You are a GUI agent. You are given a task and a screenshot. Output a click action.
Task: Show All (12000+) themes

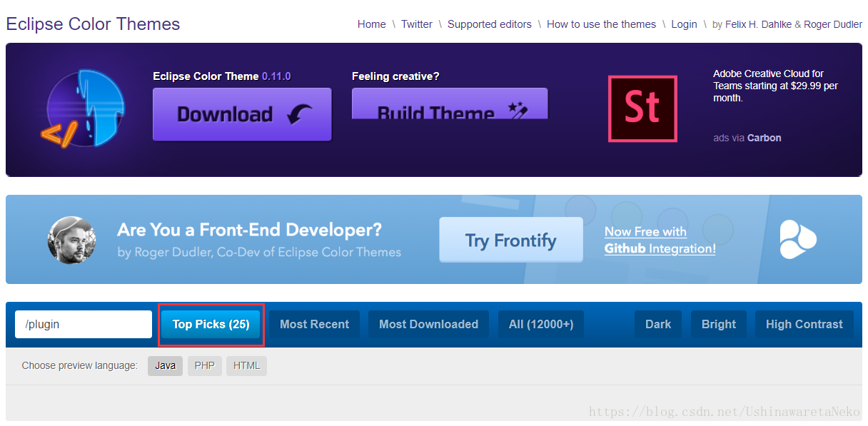pos(541,324)
